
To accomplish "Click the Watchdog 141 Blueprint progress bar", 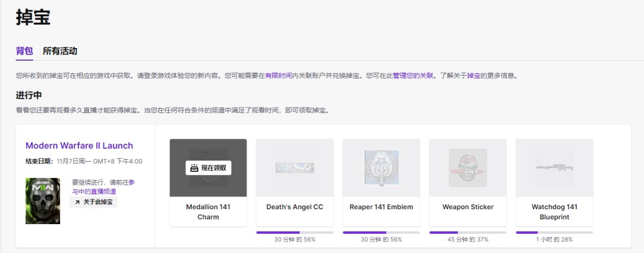I will [554, 233].
